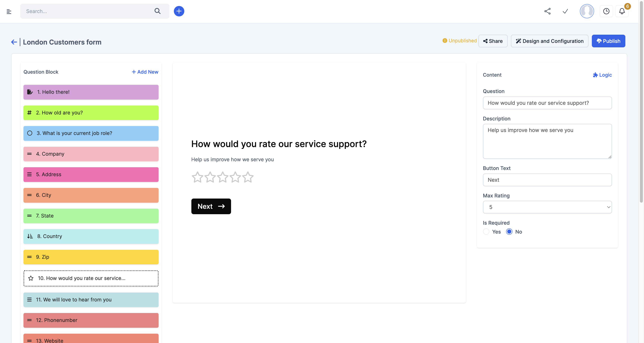Viewport: 644px width, 343px height.
Task: Select the '8. Country' question block
Action: click(x=91, y=236)
